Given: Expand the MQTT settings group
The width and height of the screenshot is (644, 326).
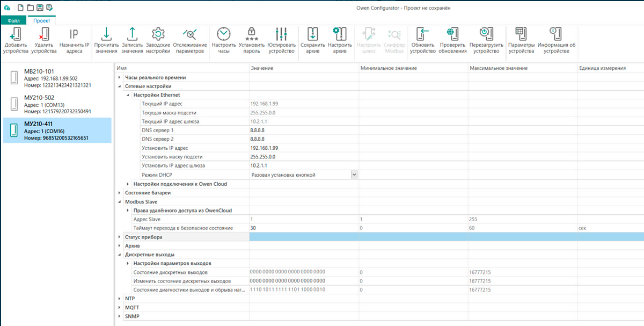Looking at the screenshot, I should pyautogui.click(x=120, y=307).
